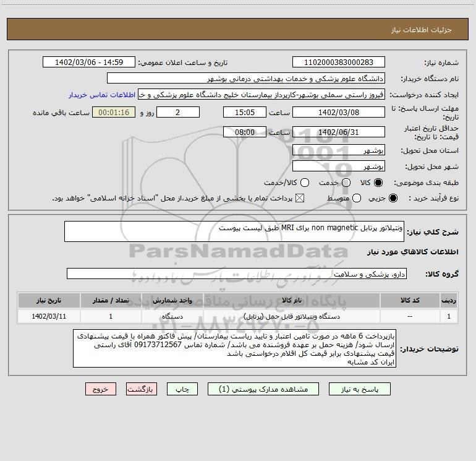Click the ردیف column header
Screen dimensions: 476x461
pyautogui.click(x=449, y=300)
